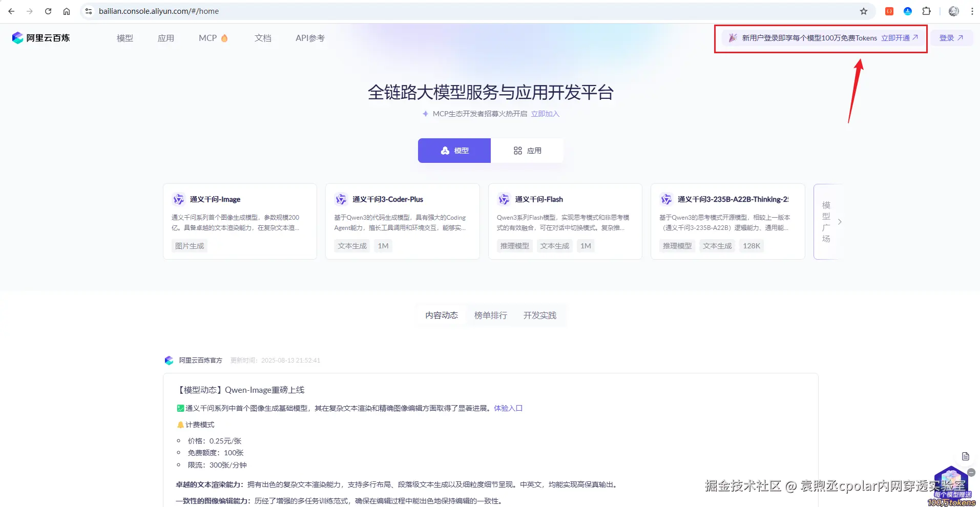The image size is (980, 507).
Task: Click the 通义千问-Flash model icon
Action: click(504, 199)
